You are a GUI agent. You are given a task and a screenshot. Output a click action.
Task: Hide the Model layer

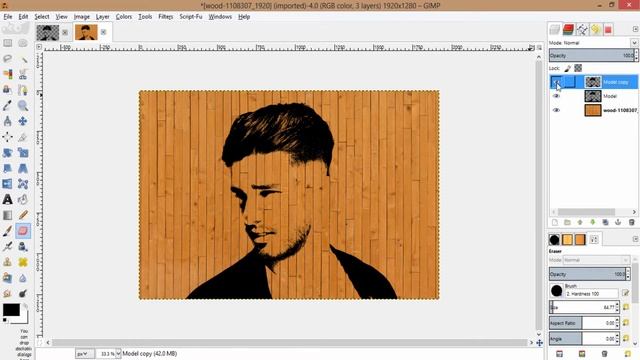556,96
